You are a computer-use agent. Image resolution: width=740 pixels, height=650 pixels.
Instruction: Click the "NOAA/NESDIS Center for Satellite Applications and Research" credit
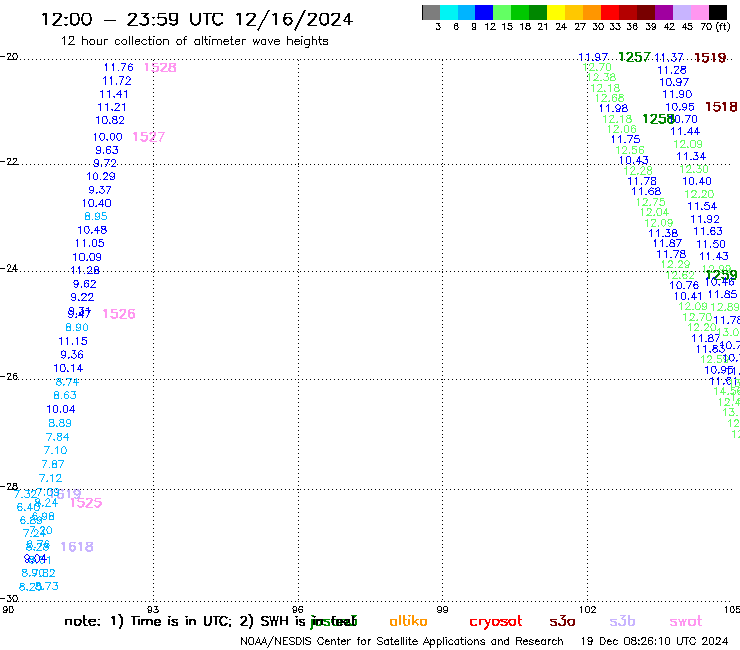[x=402, y=642]
